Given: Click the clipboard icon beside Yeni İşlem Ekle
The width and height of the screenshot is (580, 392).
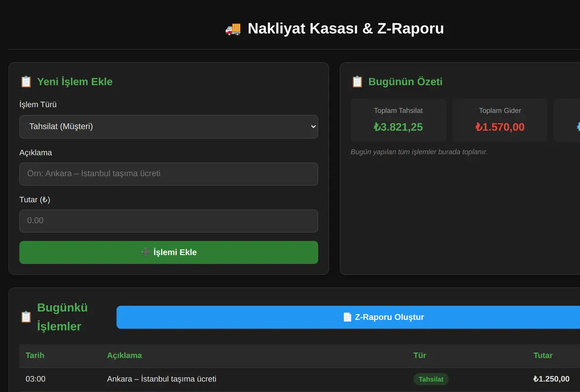Looking at the screenshot, I should tap(26, 82).
